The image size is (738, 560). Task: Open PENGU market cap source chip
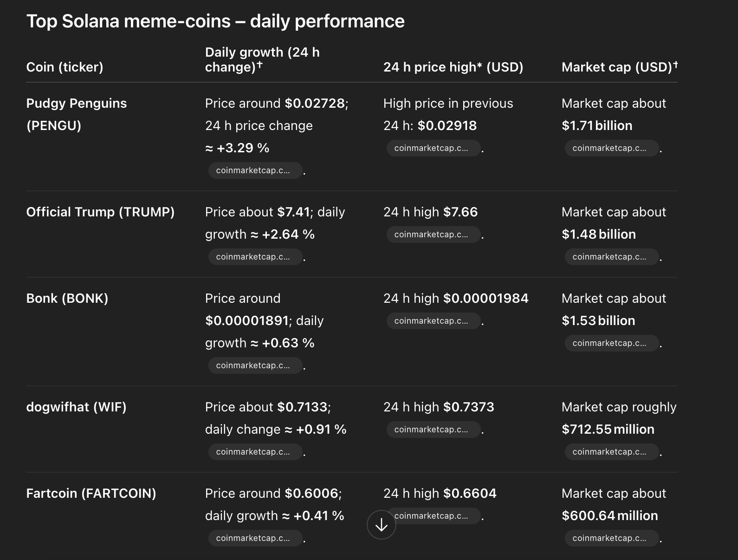tap(611, 148)
